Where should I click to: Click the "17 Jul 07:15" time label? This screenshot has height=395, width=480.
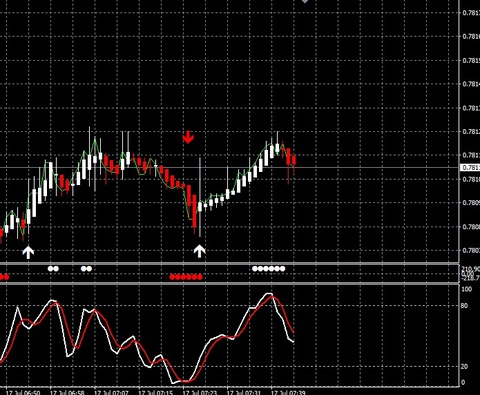[156, 393]
